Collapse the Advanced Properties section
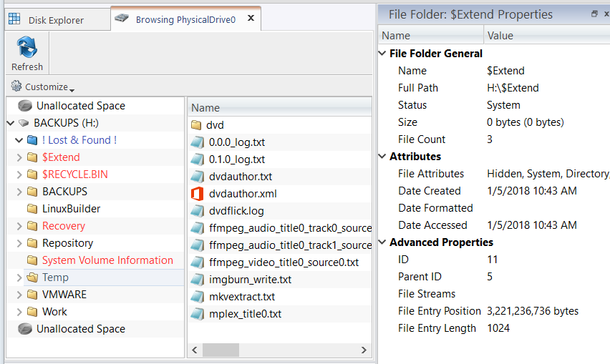Screen dimensions: 610x364 tap(382, 242)
